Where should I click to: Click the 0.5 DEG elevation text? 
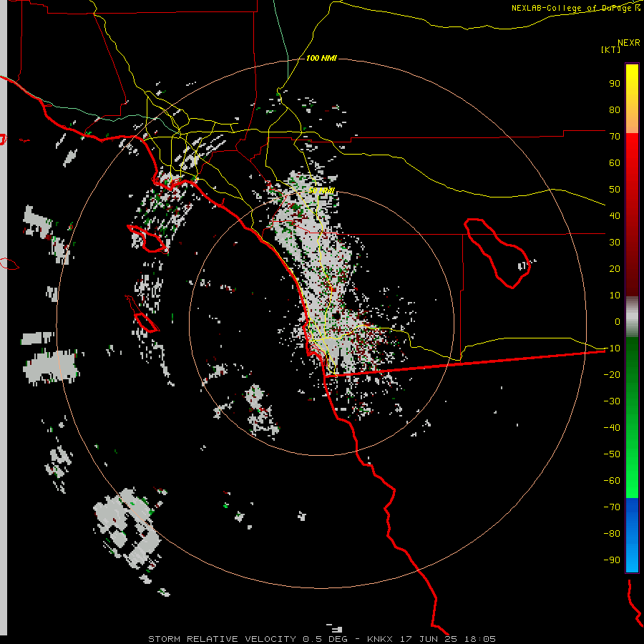pos(325,639)
